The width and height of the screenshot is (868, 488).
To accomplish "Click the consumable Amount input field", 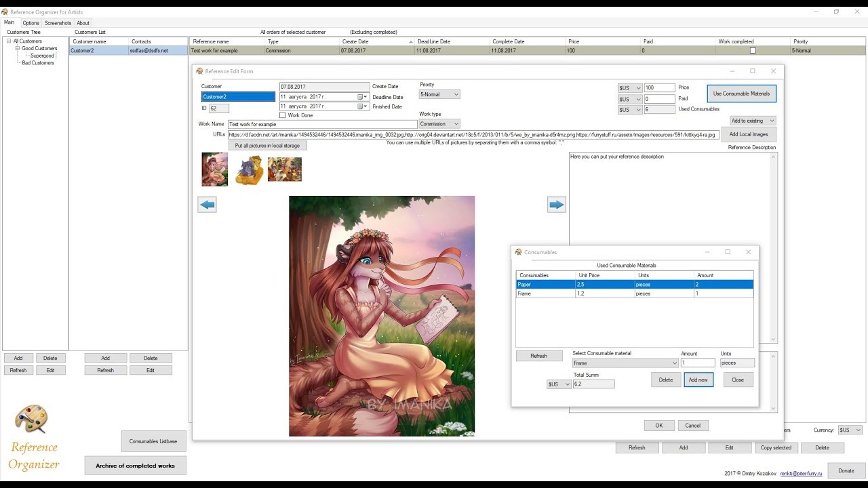I will point(698,363).
